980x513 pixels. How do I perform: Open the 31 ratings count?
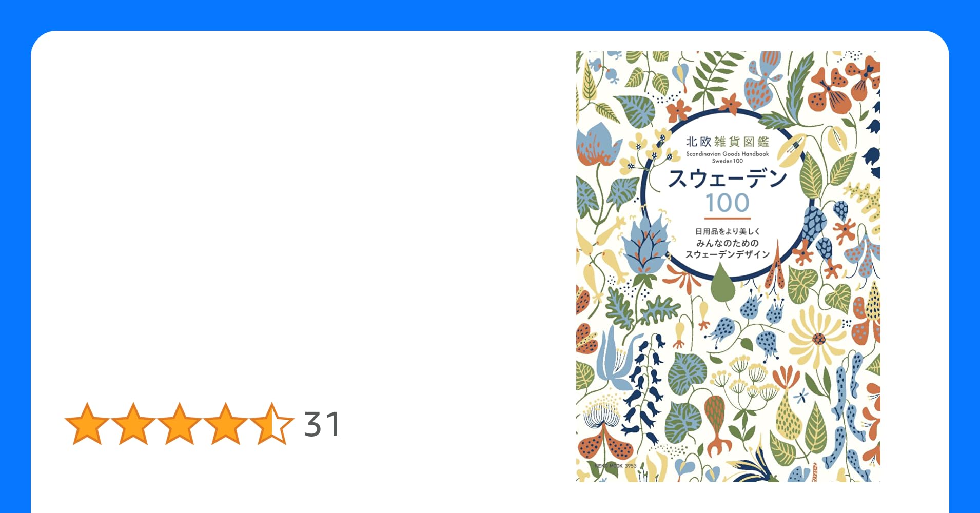(x=322, y=424)
